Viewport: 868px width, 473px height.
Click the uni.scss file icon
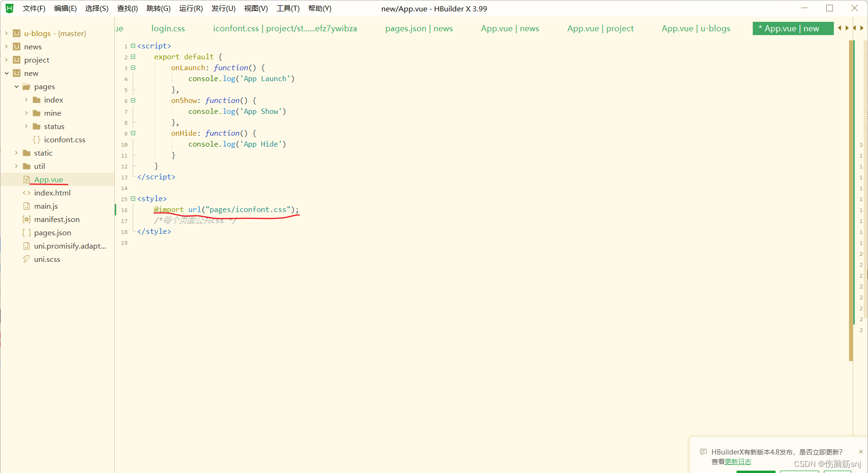[27, 259]
